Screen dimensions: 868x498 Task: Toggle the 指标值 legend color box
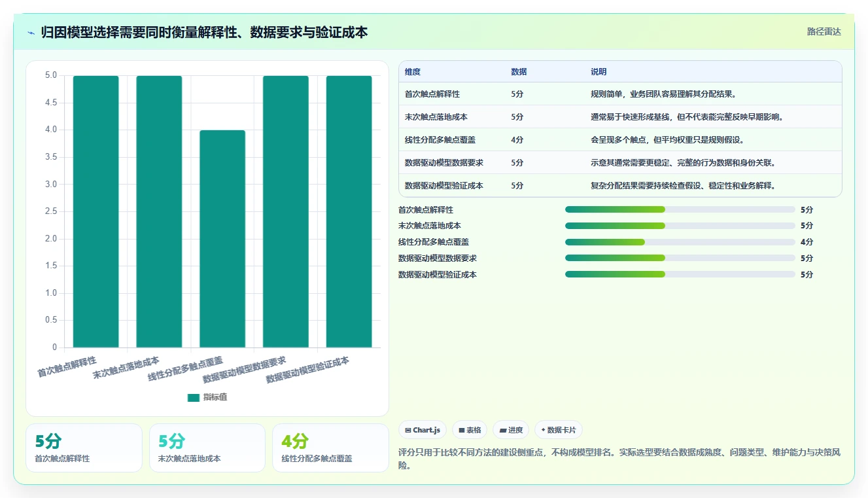tap(193, 397)
